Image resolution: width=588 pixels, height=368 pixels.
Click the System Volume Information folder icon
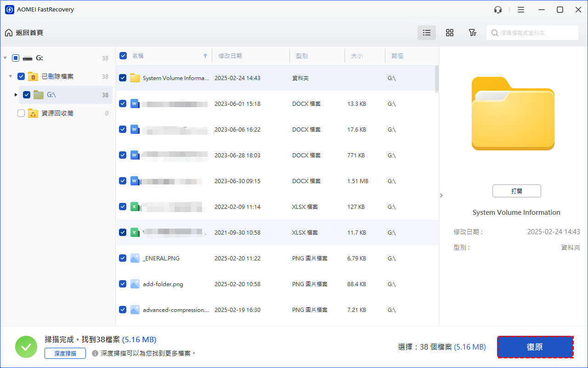click(135, 78)
